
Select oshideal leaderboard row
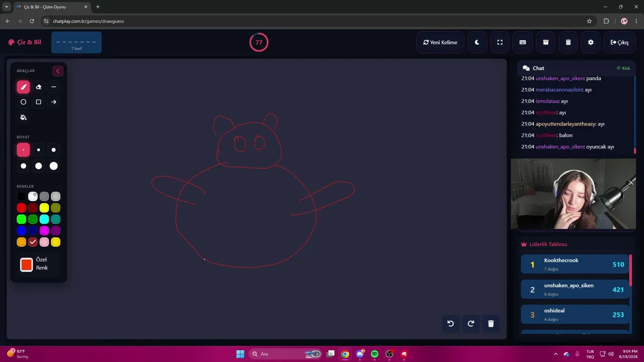click(x=575, y=315)
